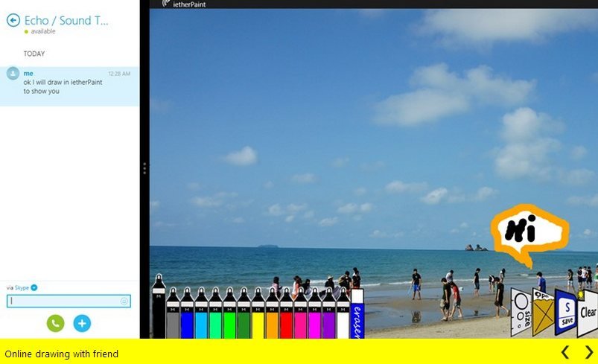Choose the dark blue marker pen
Viewport: 598px width, 364px height.
pyautogui.click(x=187, y=313)
